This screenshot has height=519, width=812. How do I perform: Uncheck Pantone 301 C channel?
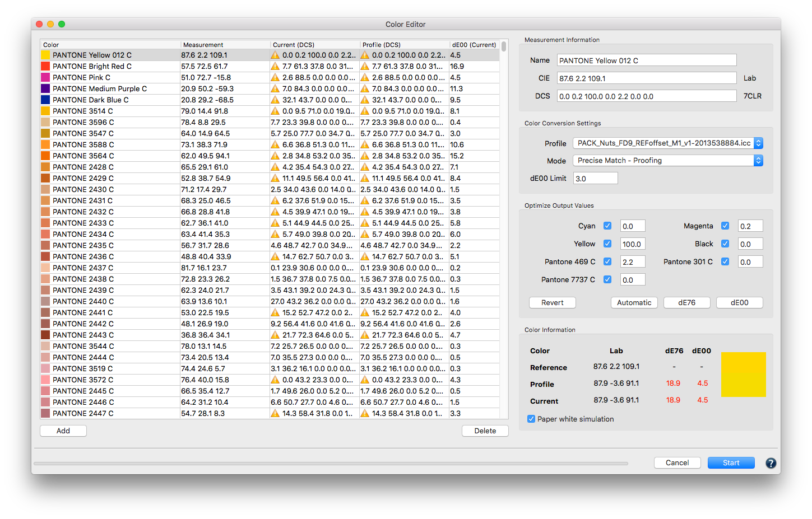(725, 261)
